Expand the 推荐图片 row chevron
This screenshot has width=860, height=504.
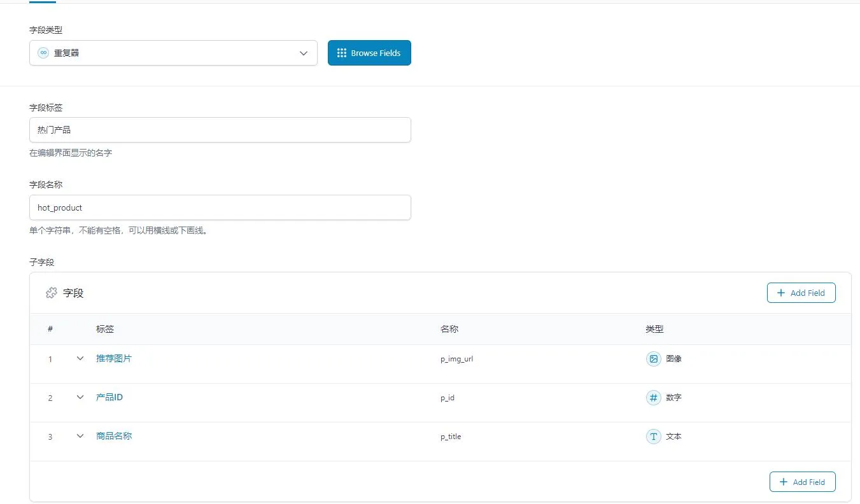pyautogui.click(x=80, y=359)
